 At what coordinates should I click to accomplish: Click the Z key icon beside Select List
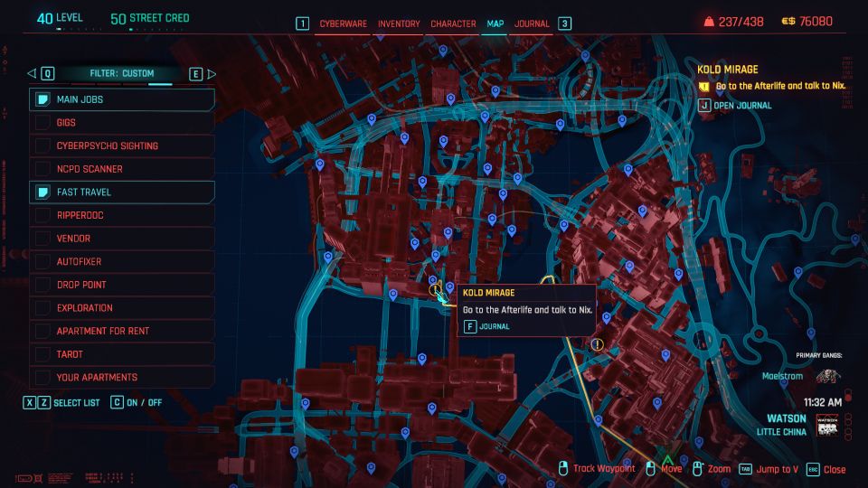43,403
